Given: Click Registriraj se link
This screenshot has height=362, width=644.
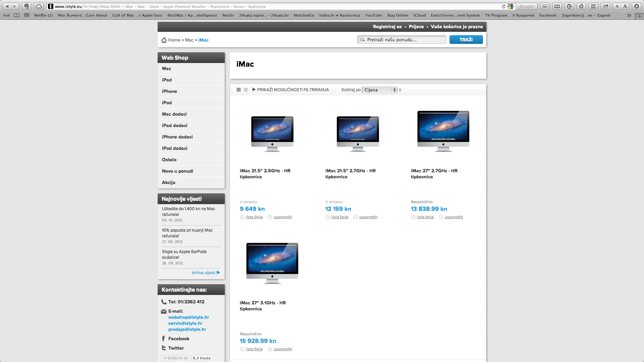Looking at the screenshot, I should [387, 27].
